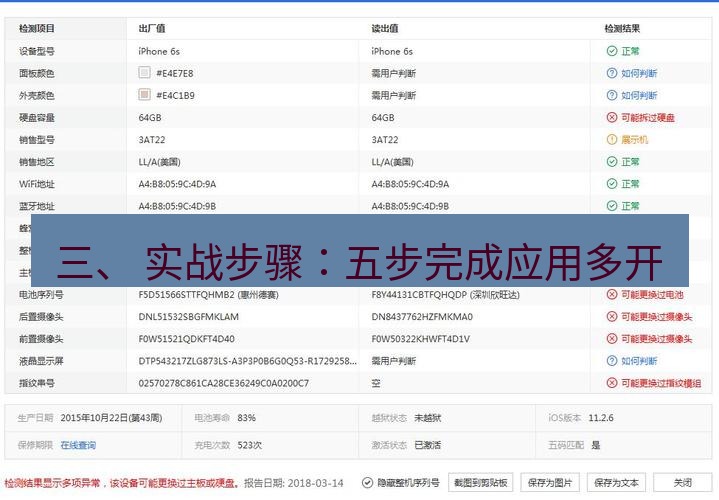
Task: Select 64GB in 读出值 column
Action: point(383,117)
